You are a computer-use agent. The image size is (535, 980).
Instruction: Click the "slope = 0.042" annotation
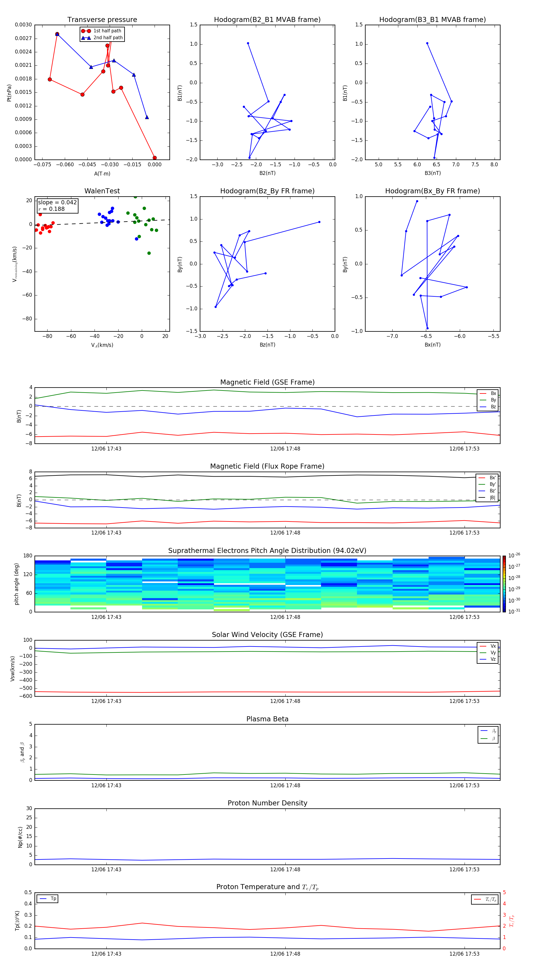point(57,203)
